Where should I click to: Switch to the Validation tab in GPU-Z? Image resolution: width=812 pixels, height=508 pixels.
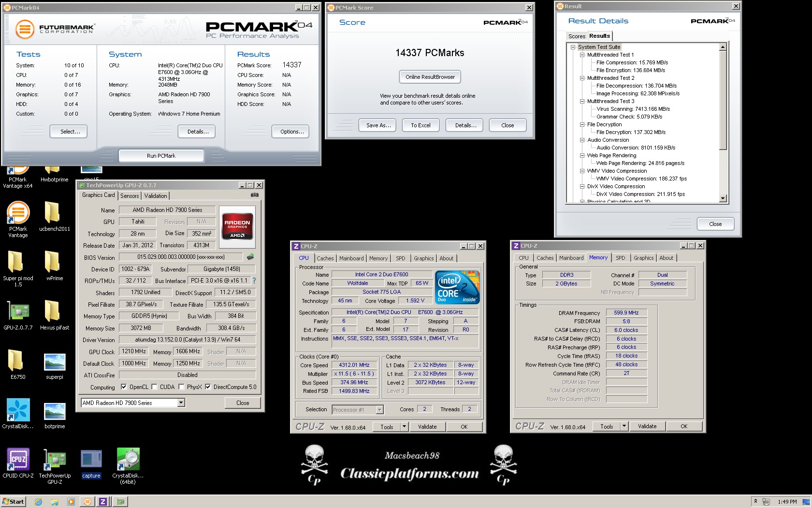(x=156, y=196)
